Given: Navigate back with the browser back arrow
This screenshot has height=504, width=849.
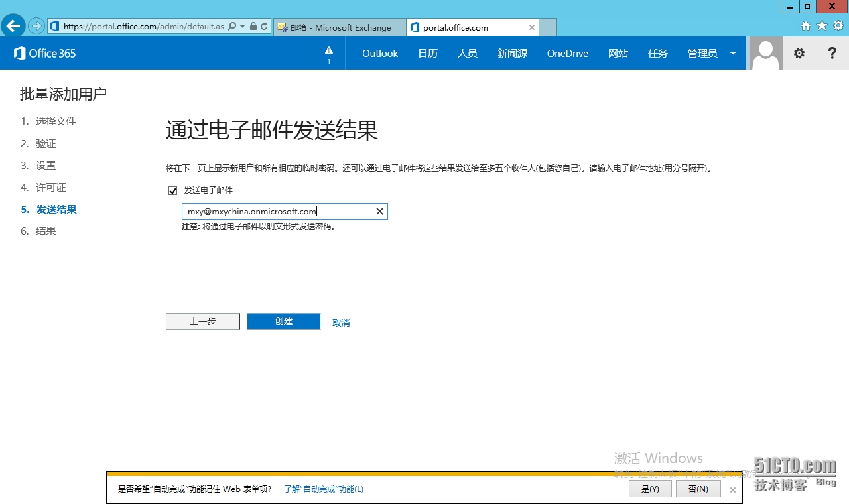Looking at the screenshot, I should click(13, 25).
